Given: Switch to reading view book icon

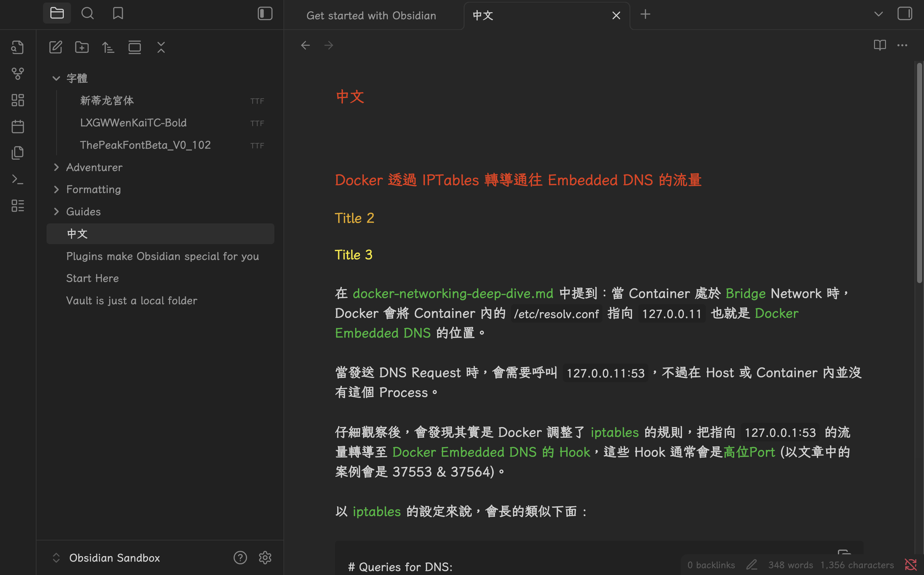Looking at the screenshot, I should pos(879,45).
